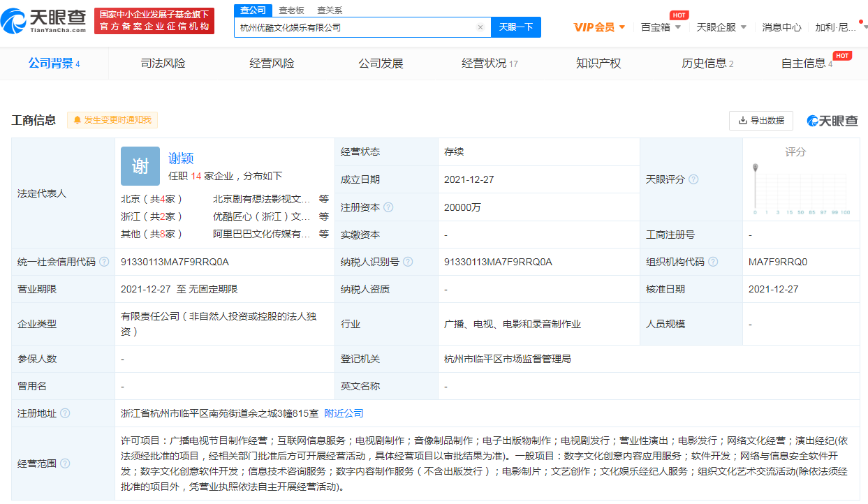The width and height of the screenshot is (868, 504).
Task: Click the Tianyancha logo in top left corner
Action: 43,20
